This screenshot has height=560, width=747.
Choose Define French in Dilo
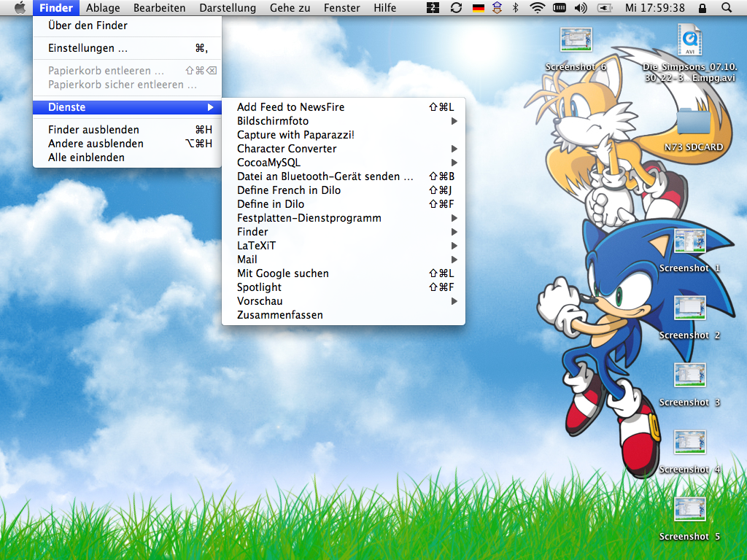[344, 190]
